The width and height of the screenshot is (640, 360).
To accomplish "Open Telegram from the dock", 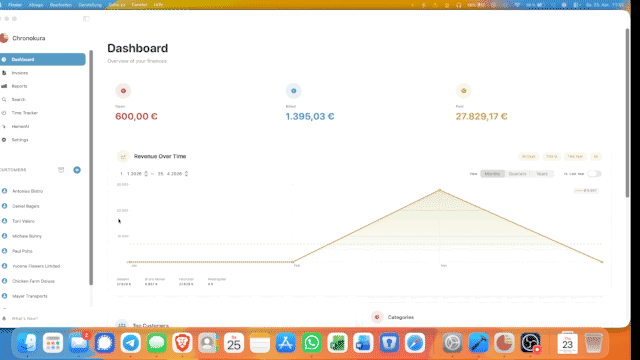I will click(x=131, y=343).
